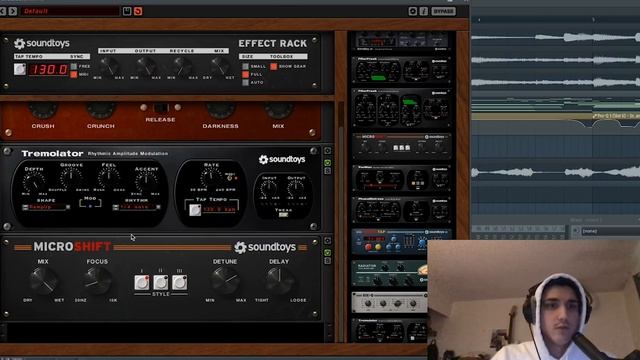Viewport: 640px width, 360px height.
Task: Open the settings icon beside the info icon
Action: pos(413,11)
